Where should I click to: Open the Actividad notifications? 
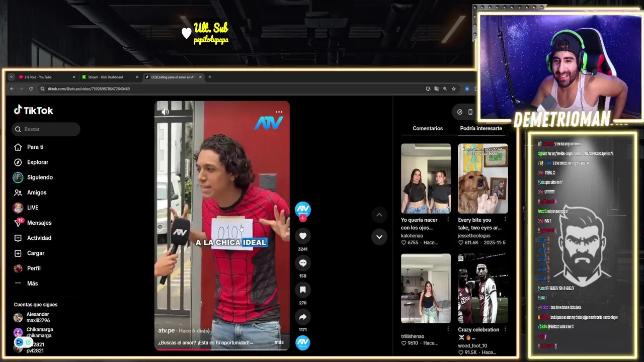39,238
